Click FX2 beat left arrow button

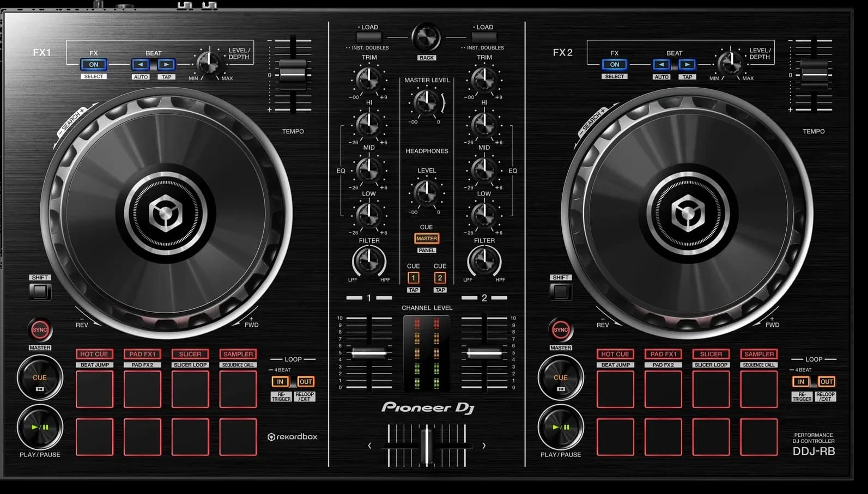661,64
